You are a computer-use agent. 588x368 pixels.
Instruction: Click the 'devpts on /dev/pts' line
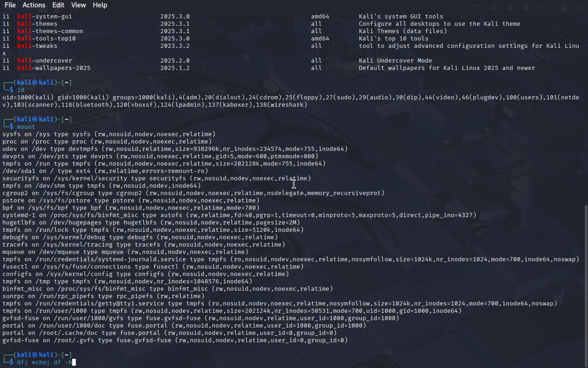pyautogui.click(x=160, y=156)
